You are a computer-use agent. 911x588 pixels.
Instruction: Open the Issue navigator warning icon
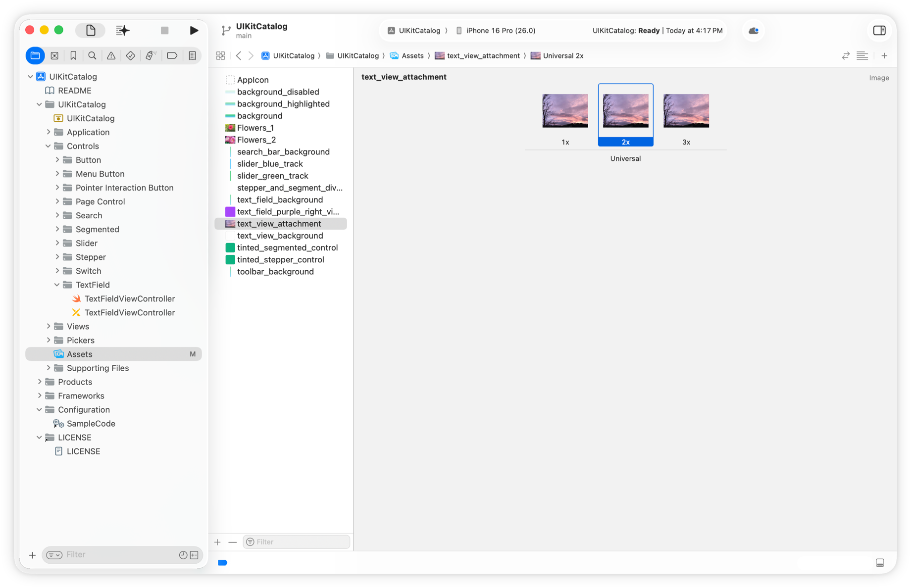pos(111,55)
